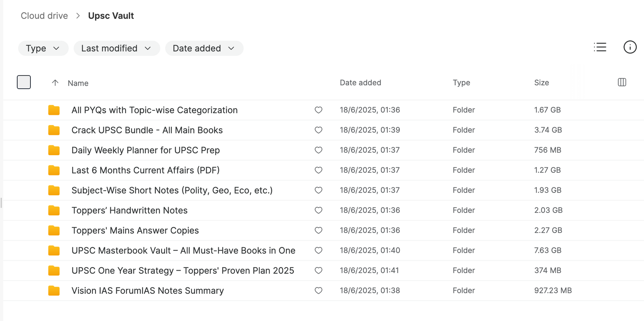Screen dimensions: 644x321
Task: Click folder icon for Crack UPSC Bundle
Action: tap(54, 130)
